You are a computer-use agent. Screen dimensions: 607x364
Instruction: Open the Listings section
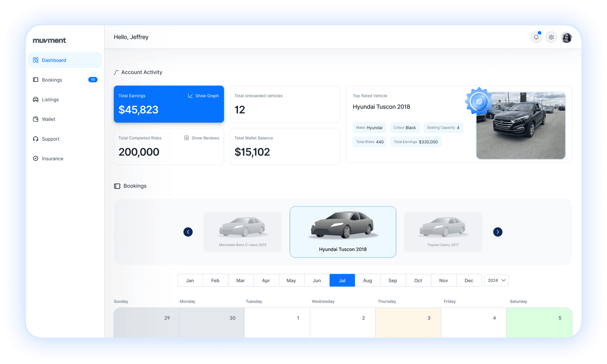pyautogui.click(x=50, y=100)
